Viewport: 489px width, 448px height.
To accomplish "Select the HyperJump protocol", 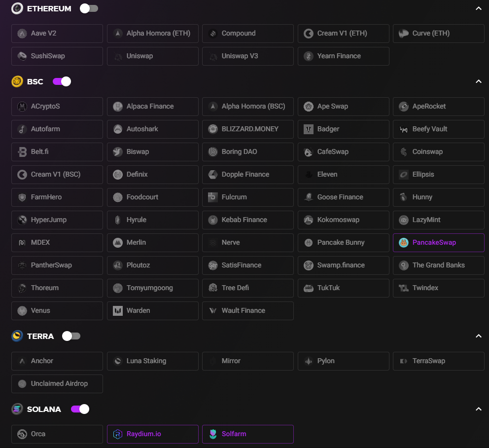I will [57, 220].
